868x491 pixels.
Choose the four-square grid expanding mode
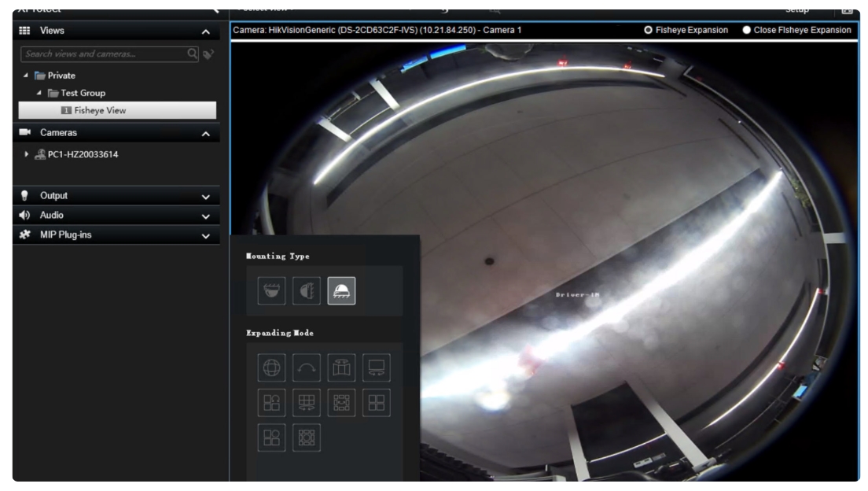(x=376, y=402)
